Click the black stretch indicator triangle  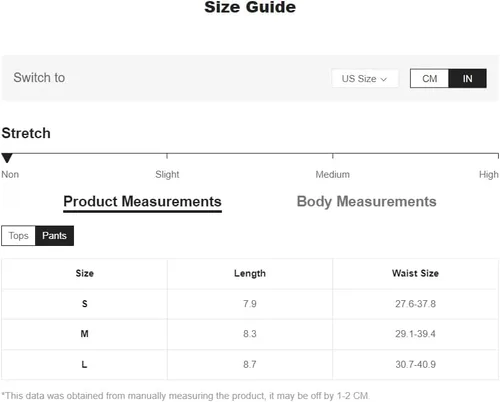tap(7, 158)
